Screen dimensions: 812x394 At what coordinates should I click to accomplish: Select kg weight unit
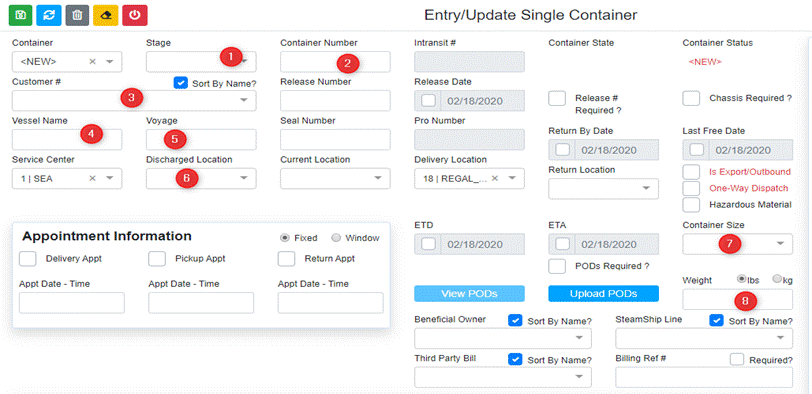tap(777, 279)
